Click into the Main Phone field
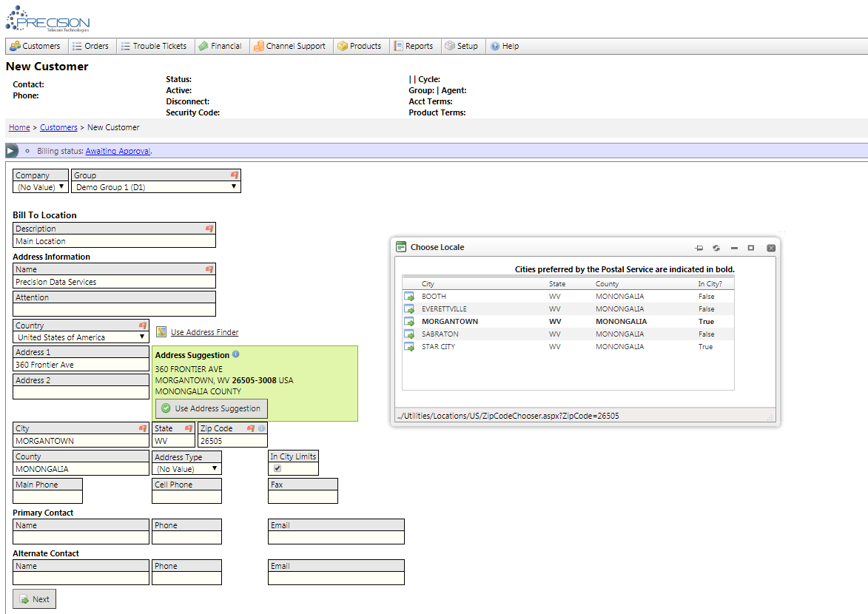The image size is (868, 614). tap(47, 497)
